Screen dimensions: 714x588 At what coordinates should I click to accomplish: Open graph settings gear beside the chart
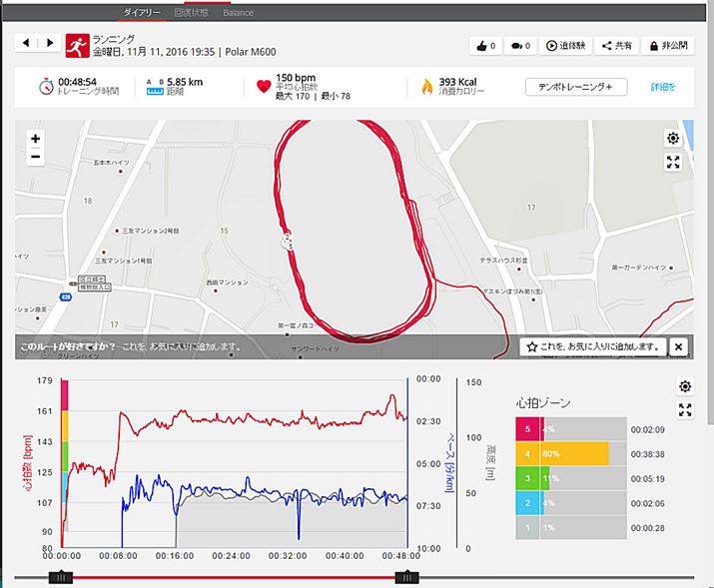coord(685,386)
